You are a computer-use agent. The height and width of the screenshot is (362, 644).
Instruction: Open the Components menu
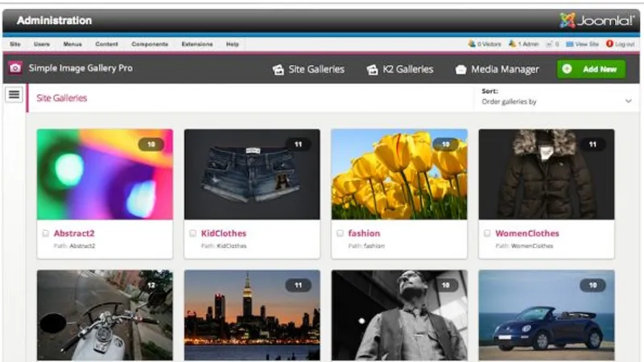150,44
